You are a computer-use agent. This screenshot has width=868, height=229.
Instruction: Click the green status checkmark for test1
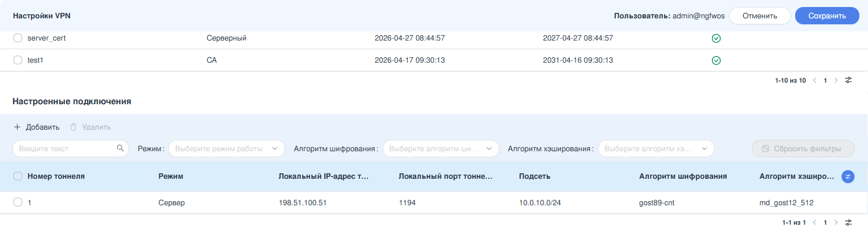point(716,60)
